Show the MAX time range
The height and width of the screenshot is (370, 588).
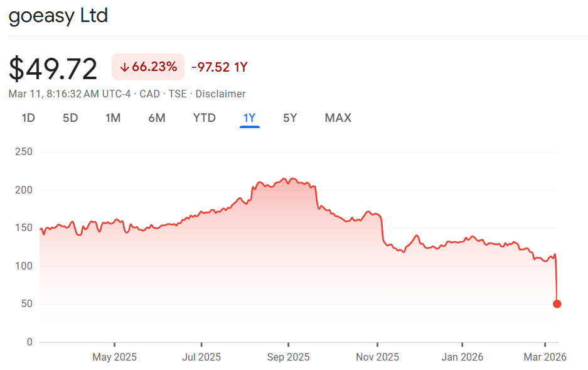338,117
